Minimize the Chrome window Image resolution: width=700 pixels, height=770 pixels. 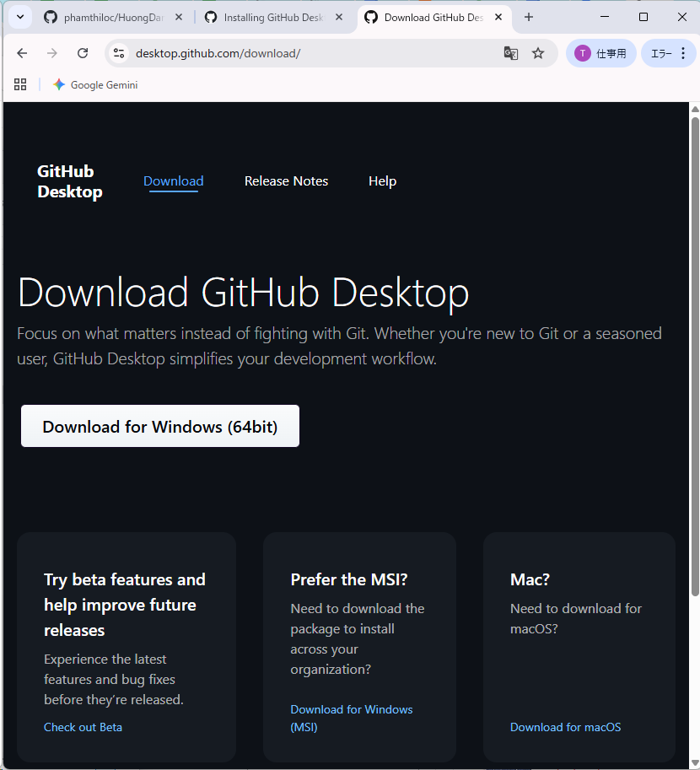(605, 17)
